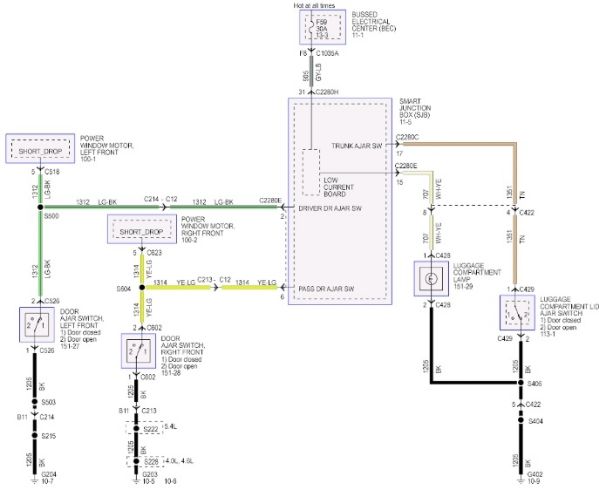599x503 pixels.
Task: Select the S500 splice dot
Action: click(x=40, y=207)
